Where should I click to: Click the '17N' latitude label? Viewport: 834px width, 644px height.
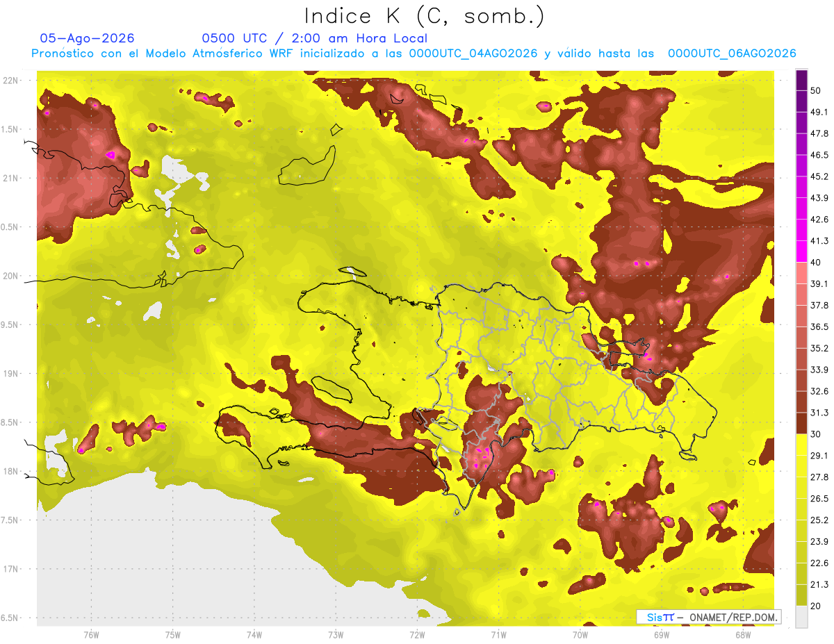(10, 569)
